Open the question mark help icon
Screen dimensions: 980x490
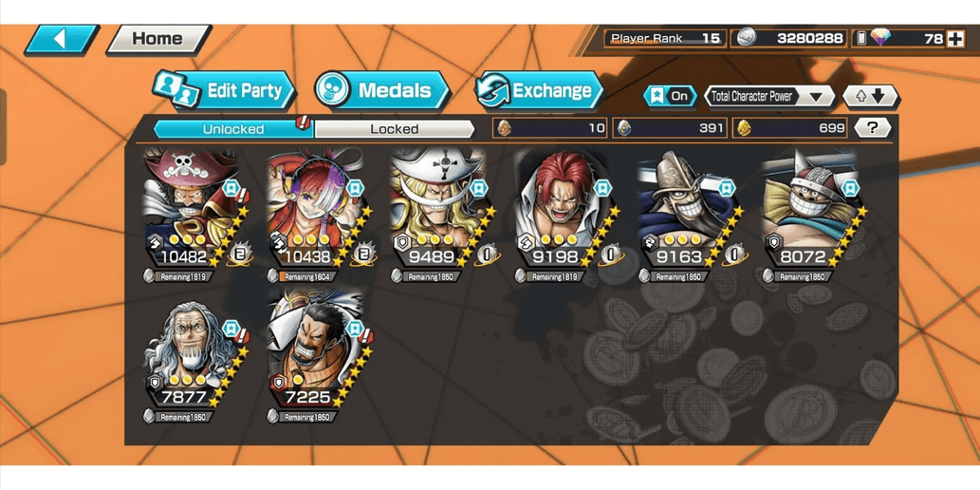coord(873,128)
